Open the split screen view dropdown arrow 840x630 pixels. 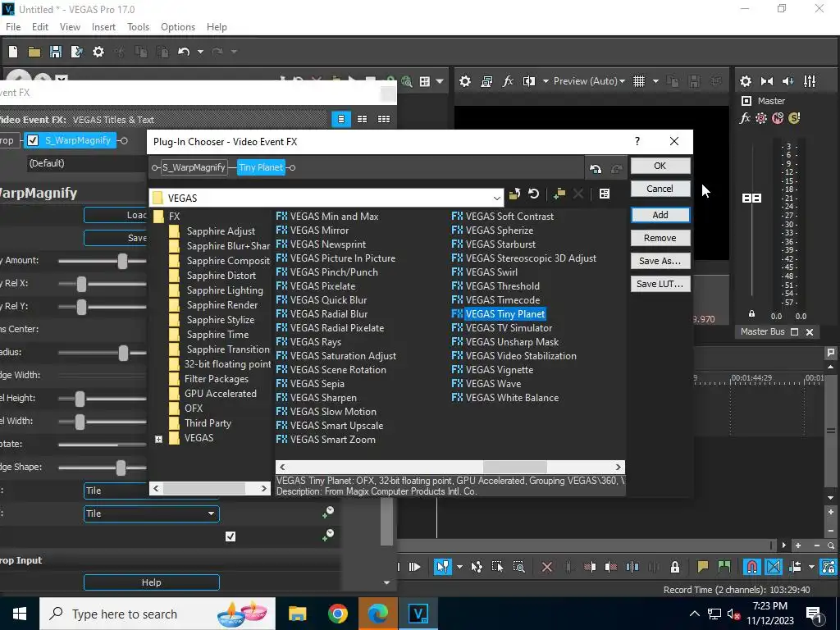click(546, 81)
